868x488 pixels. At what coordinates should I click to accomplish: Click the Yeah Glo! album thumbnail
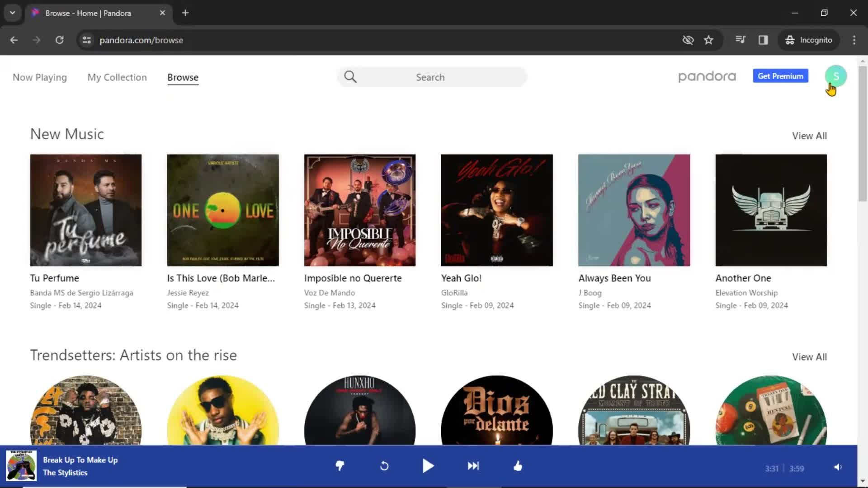pos(497,210)
